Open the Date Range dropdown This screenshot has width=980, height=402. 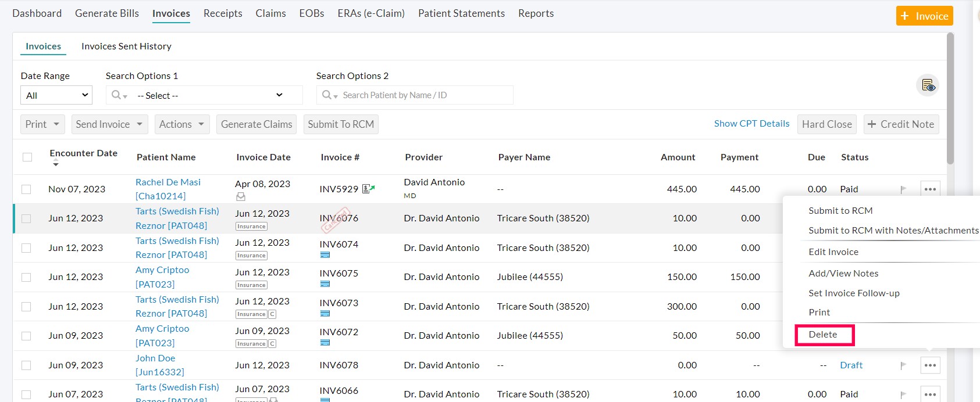(x=56, y=95)
